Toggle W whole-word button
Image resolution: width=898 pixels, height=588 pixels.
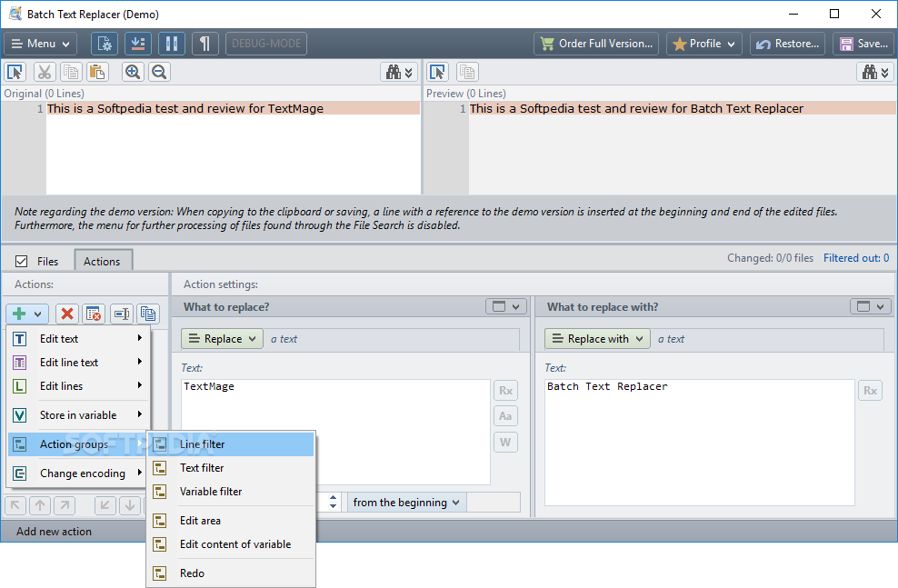click(505, 442)
